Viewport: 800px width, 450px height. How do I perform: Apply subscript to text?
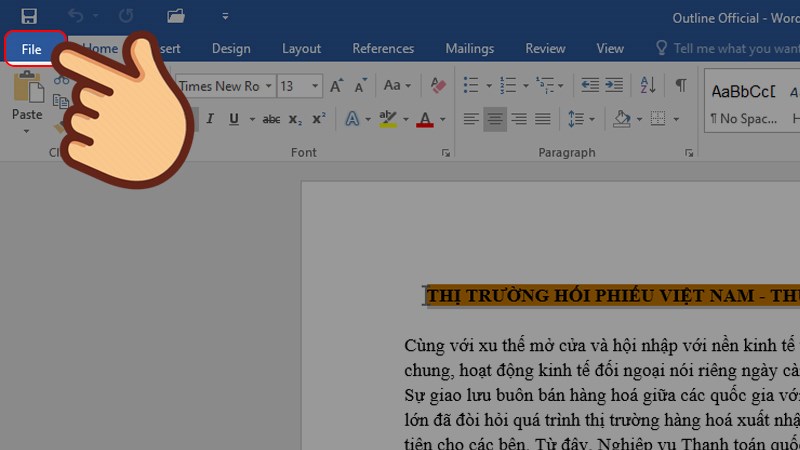point(295,119)
